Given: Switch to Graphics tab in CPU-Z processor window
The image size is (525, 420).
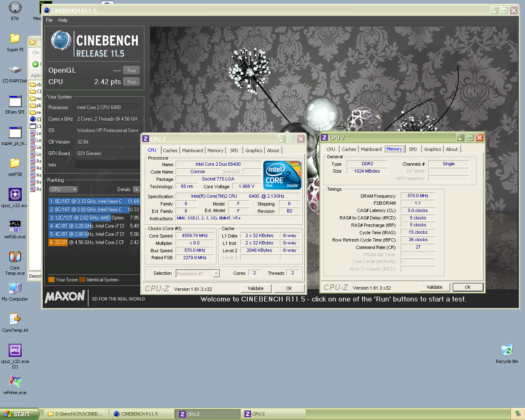Looking at the screenshot, I should click(254, 151).
